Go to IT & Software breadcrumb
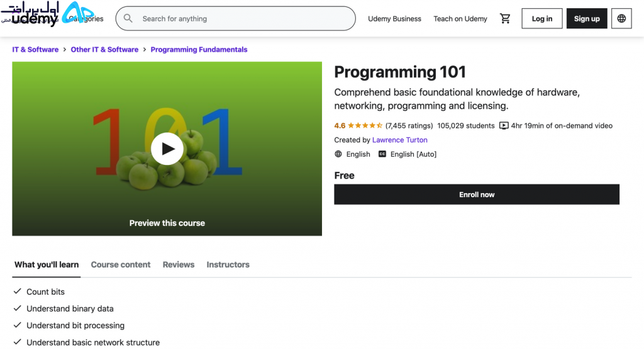The width and height of the screenshot is (644, 350). (x=35, y=50)
